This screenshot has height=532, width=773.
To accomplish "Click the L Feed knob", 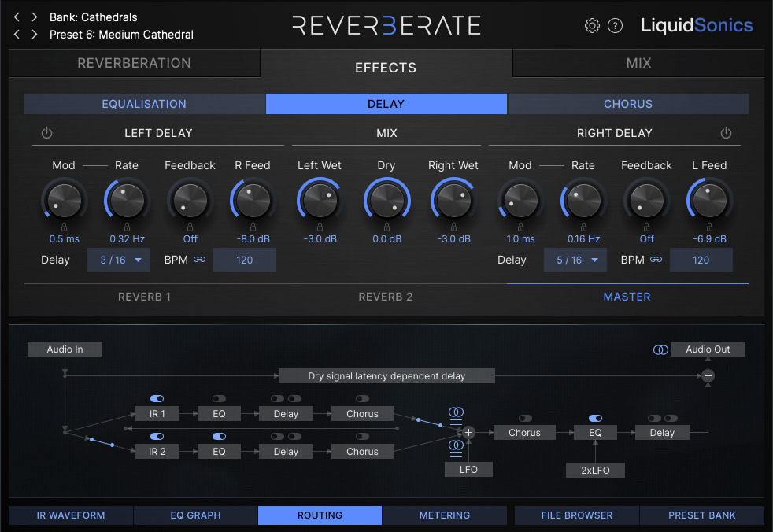I will click(709, 200).
